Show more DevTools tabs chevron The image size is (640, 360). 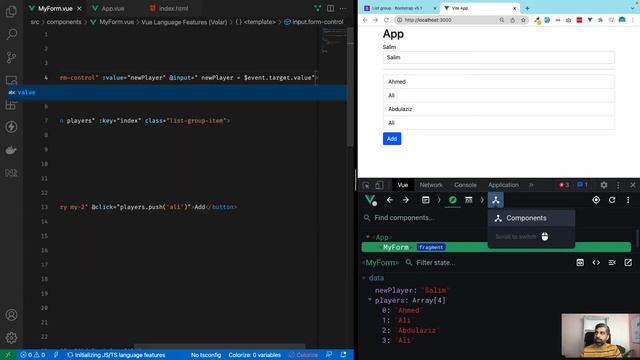531,185
